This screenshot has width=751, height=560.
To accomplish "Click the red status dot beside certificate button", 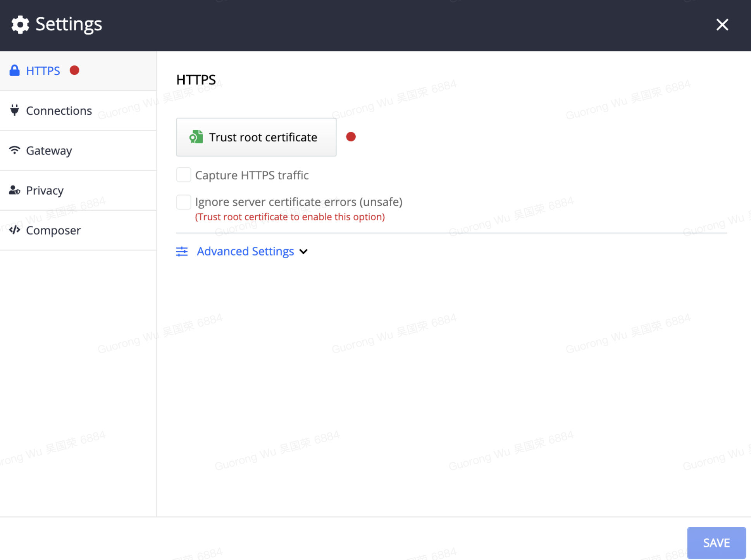I will pos(351,137).
